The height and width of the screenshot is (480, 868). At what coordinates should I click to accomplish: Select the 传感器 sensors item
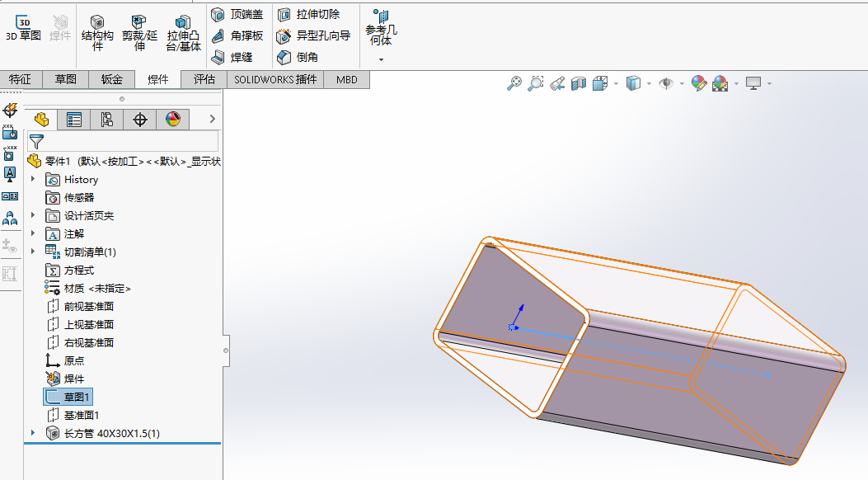coord(70,198)
